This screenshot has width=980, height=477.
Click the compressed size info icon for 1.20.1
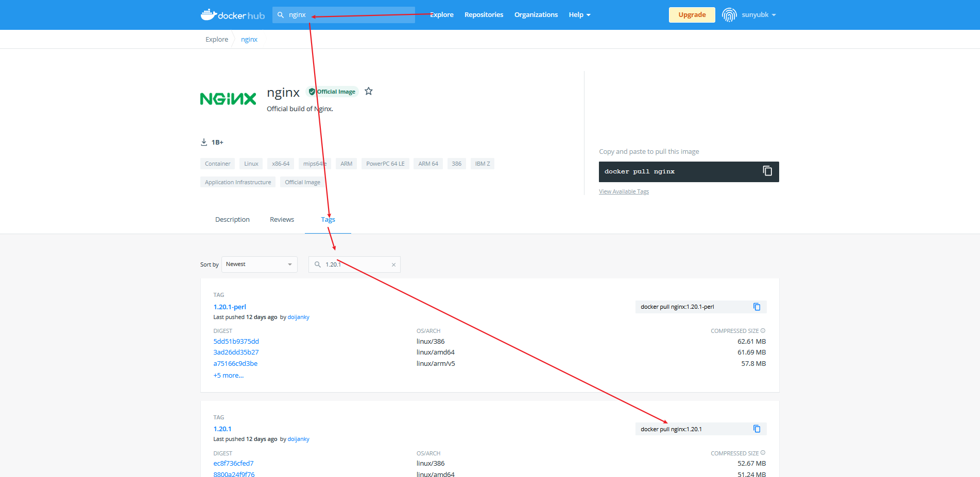pos(763,453)
